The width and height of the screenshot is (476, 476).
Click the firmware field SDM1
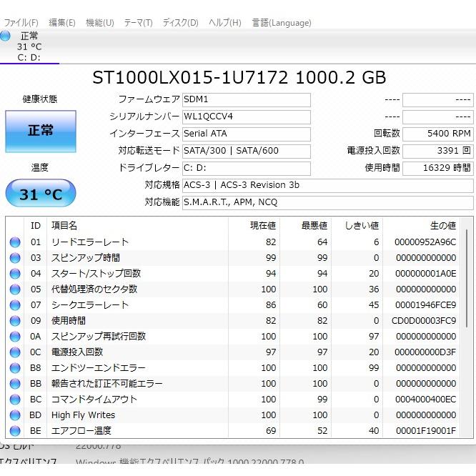[x=246, y=100]
